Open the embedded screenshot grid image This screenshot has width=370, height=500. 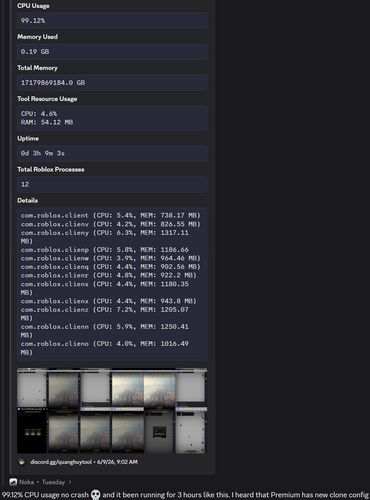click(112, 411)
